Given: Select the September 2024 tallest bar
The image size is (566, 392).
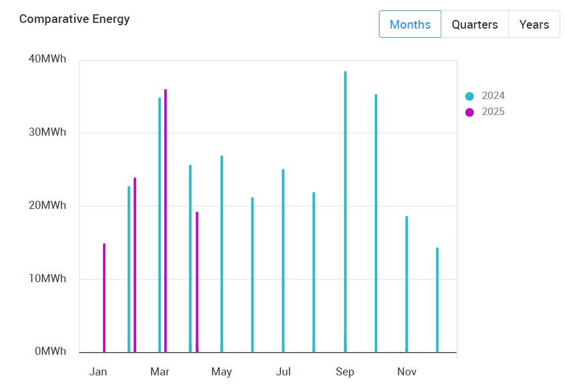Looking at the screenshot, I should [345, 212].
